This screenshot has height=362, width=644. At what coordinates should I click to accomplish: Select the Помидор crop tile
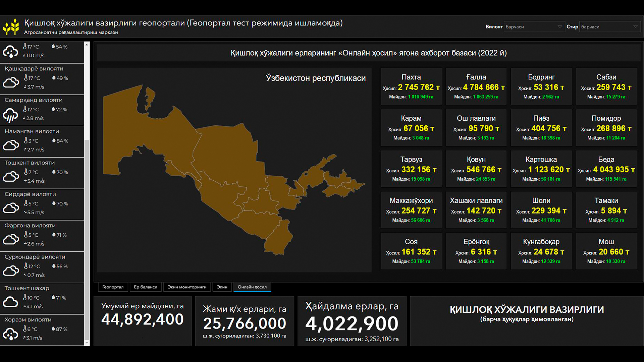pos(606,128)
